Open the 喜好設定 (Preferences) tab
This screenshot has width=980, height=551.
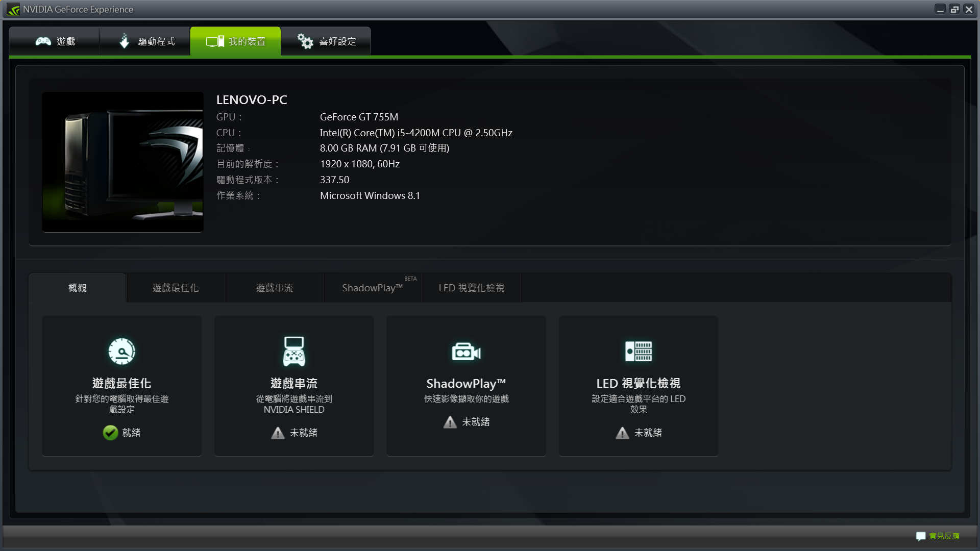click(x=326, y=41)
